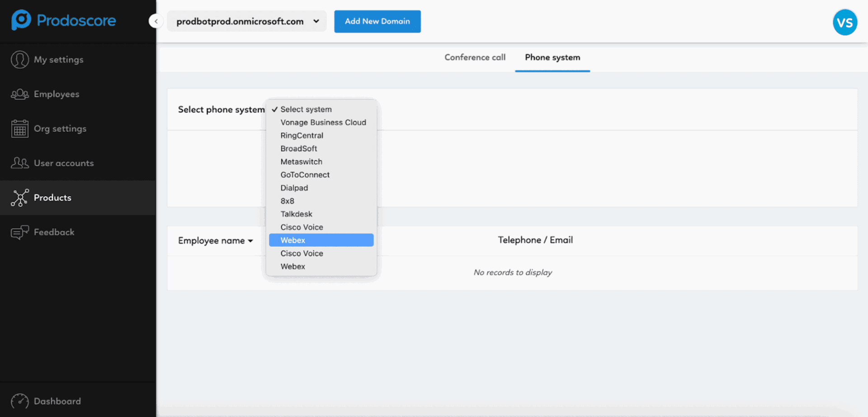Screen dimensions: 868x417
Task: Open the VS user avatar menu
Action: pos(845,22)
